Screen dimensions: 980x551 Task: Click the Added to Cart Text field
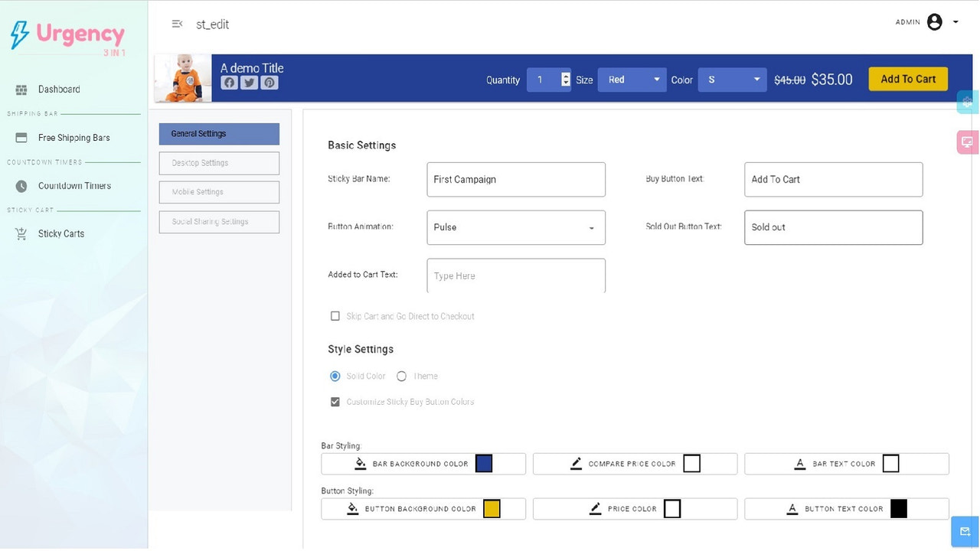click(516, 275)
